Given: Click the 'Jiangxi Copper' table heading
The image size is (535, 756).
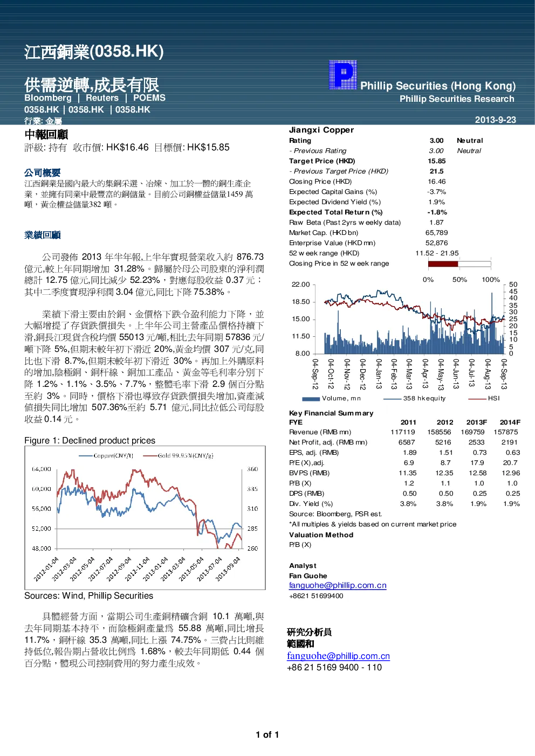Looking at the screenshot, I should coord(321,130).
